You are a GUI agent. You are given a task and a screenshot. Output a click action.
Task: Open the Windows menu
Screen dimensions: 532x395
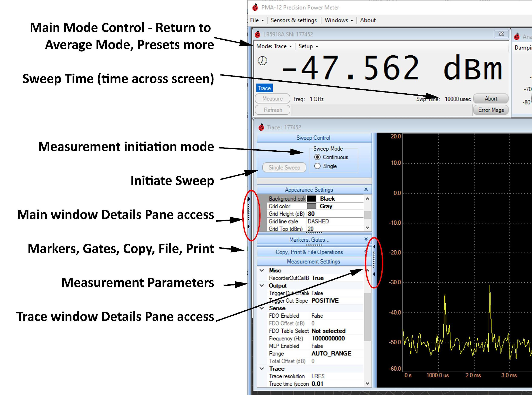click(339, 20)
